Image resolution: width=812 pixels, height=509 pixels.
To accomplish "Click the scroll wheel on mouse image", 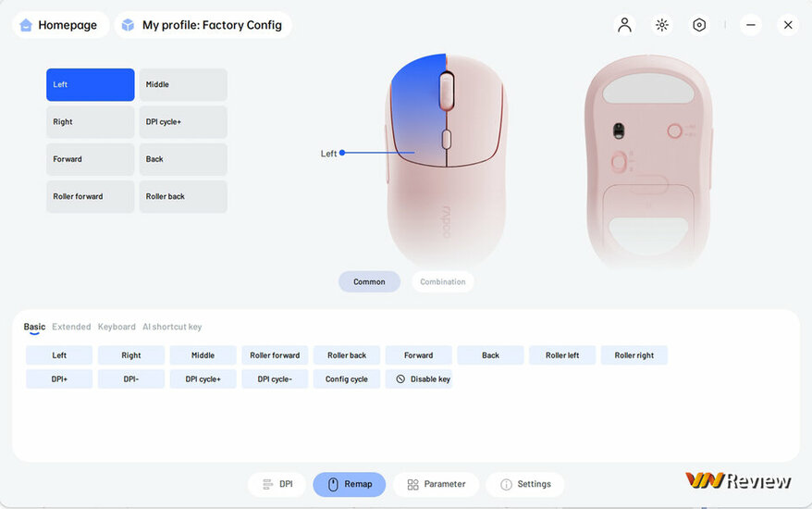I will (447, 91).
